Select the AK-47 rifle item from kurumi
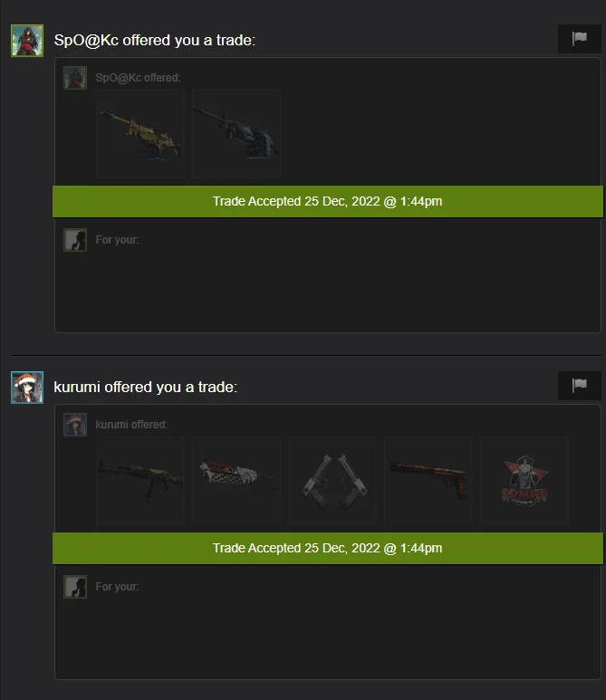This screenshot has height=700, width=606. [140, 481]
